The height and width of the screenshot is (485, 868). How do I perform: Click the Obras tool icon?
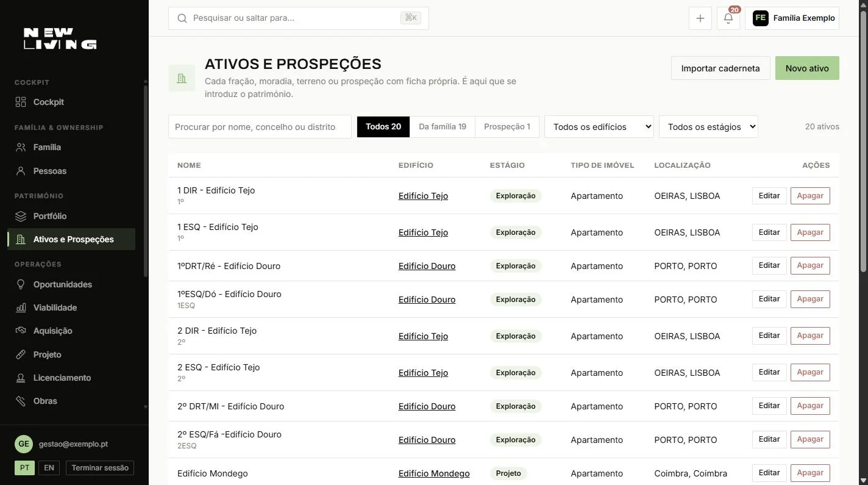tap(21, 401)
